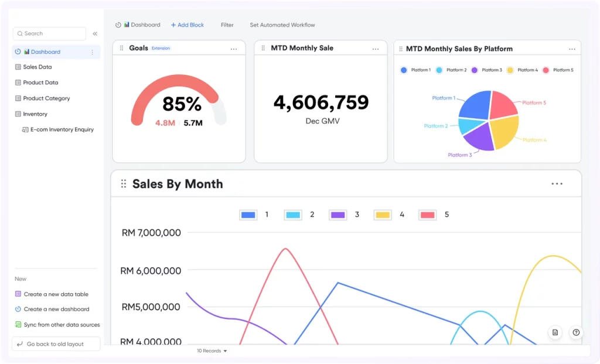Open Dashboard item's vertical dots menu

click(92, 52)
